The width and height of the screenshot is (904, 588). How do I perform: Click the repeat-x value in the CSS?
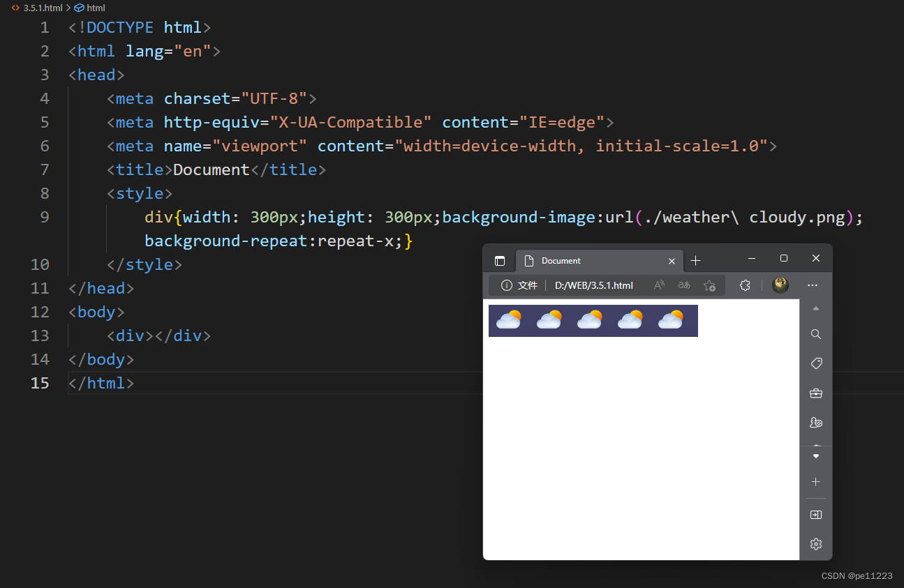pos(355,241)
